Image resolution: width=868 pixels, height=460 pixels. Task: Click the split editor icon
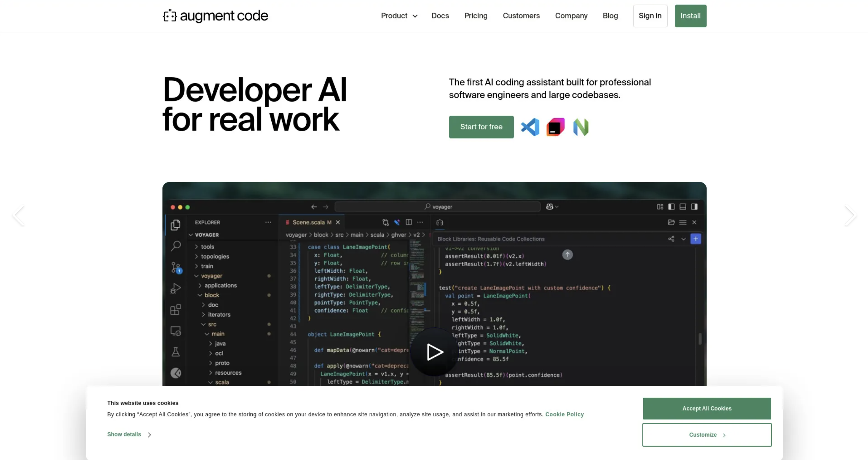409,222
